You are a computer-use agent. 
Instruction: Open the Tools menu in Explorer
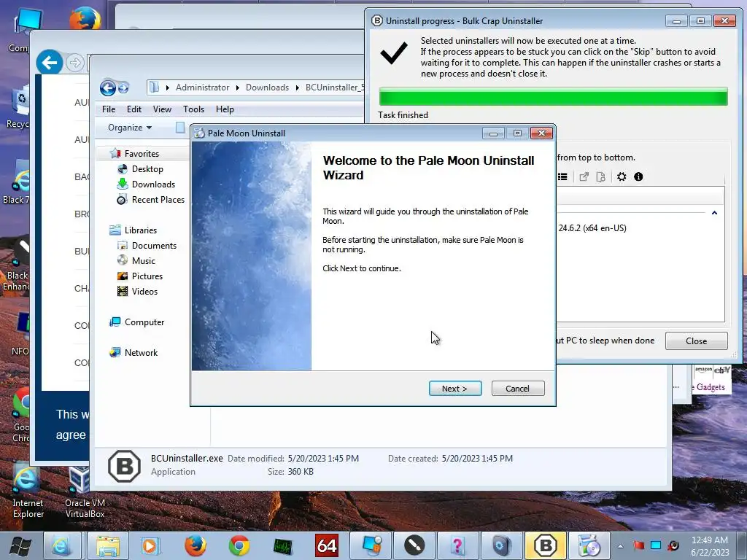pyautogui.click(x=193, y=109)
